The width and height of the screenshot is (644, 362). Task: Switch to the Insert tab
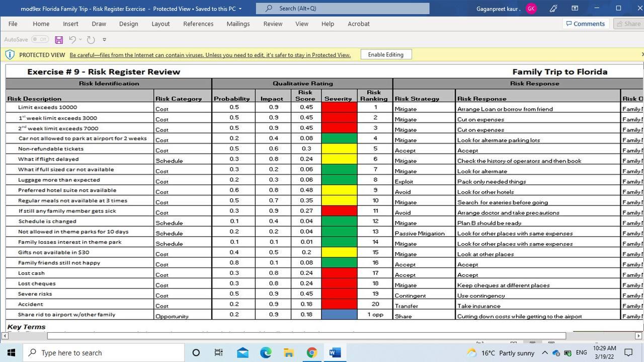coord(70,24)
